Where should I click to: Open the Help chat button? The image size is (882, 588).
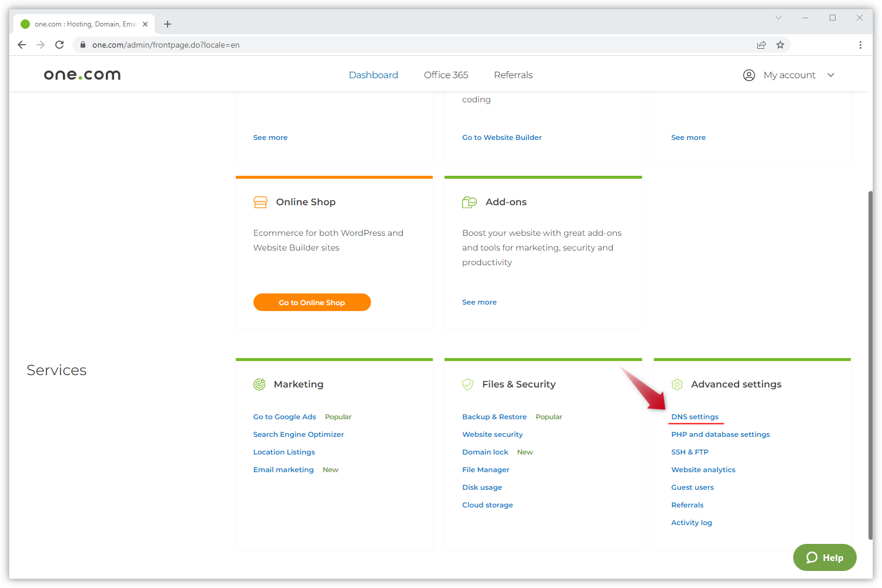pyautogui.click(x=824, y=557)
